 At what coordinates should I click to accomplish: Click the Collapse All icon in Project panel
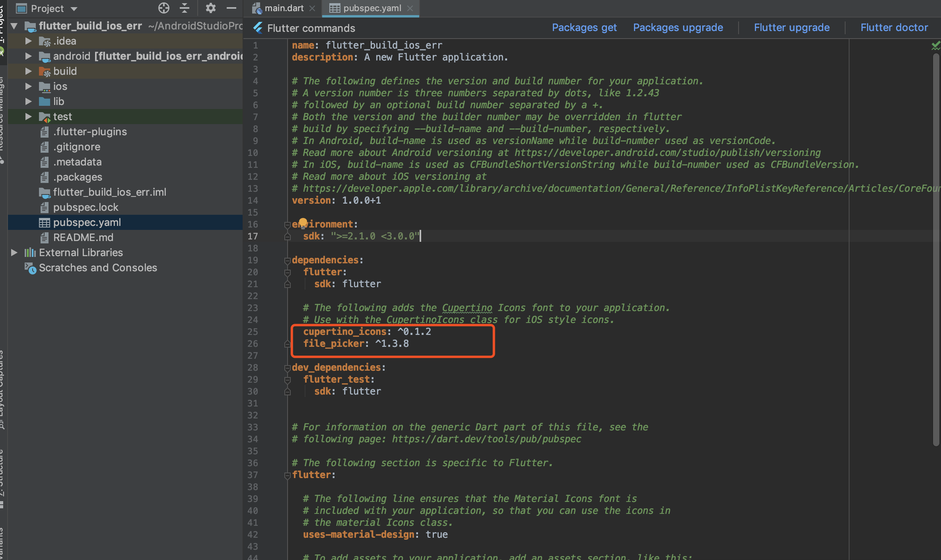[184, 8]
